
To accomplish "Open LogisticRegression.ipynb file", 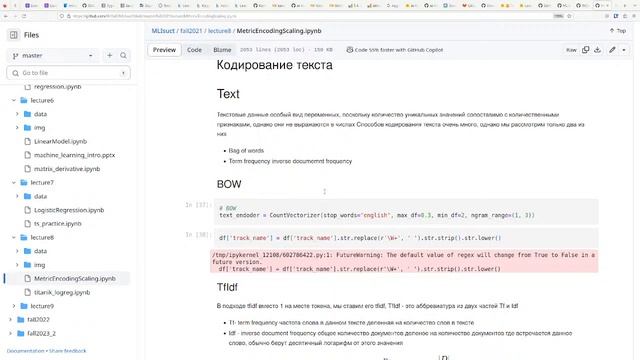I will click(x=69, y=210).
